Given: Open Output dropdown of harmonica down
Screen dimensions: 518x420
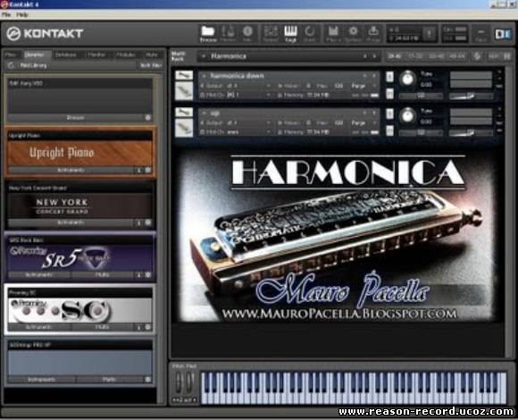Looking at the screenshot, I should (269, 86).
